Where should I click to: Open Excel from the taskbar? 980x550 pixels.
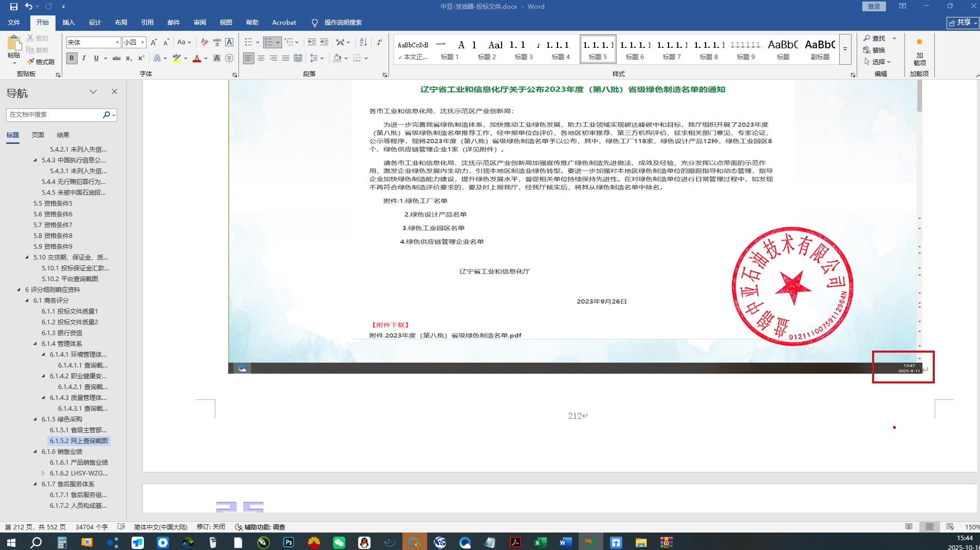click(x=540, y=542)
